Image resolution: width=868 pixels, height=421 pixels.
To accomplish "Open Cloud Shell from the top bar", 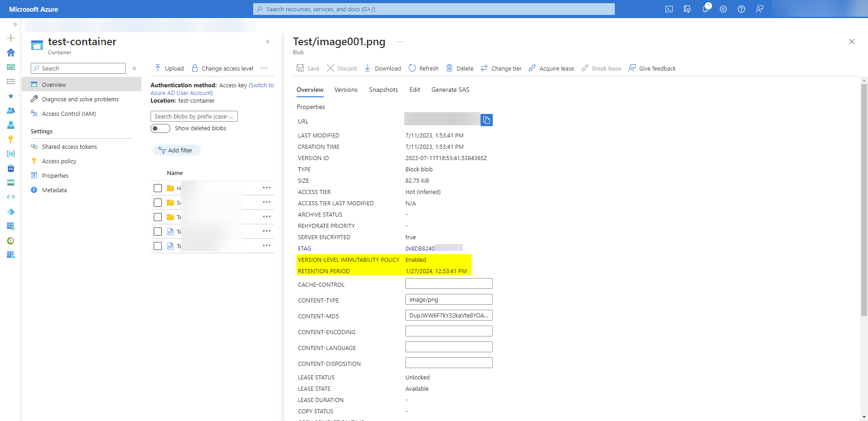I will click(x=669, y=9).
